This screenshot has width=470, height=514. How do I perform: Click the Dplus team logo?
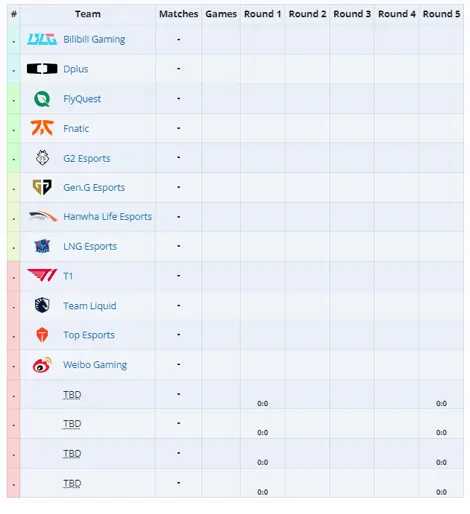[x=42, y=69]
